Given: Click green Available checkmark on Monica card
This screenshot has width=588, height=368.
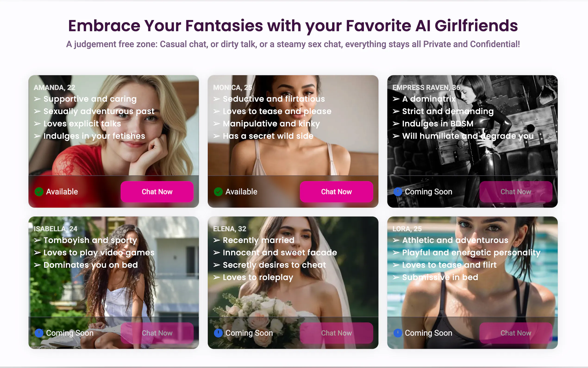Looking at the screenshot, I should point(218,192).
